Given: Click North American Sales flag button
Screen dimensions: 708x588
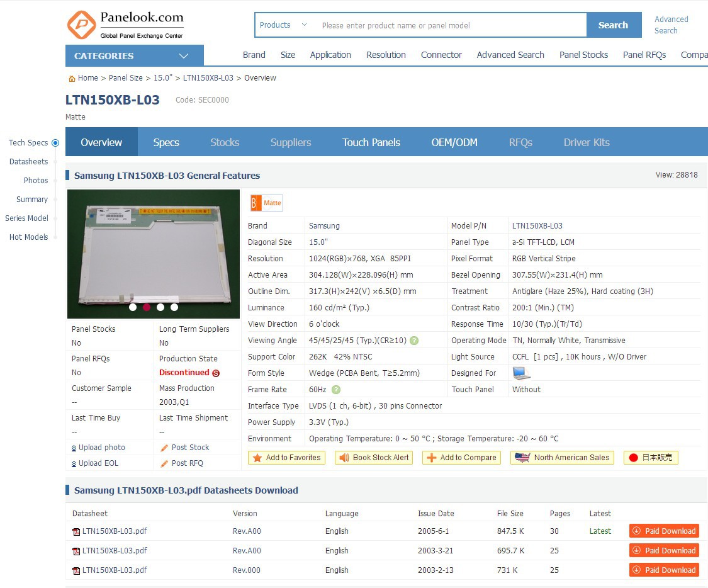Looking at the screenshot, I should [x=562, y=458].
